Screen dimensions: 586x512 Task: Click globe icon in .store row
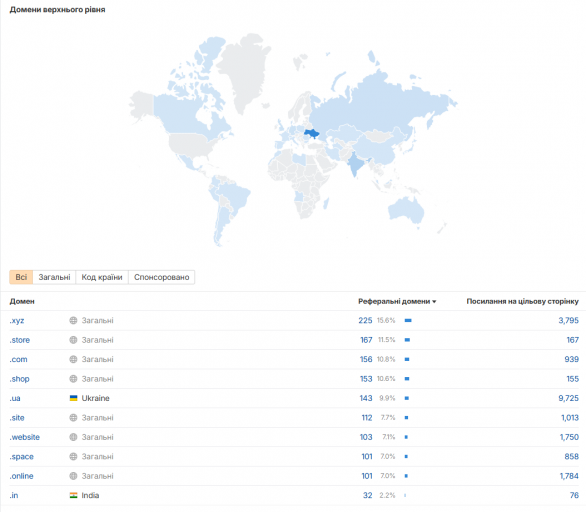[x=73, y=340]
